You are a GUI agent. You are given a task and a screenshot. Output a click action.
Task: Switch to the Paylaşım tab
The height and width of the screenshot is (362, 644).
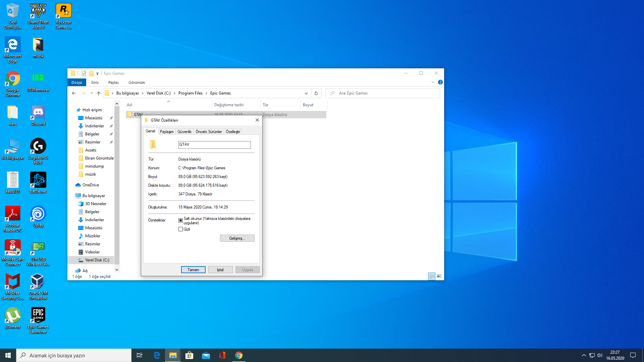[x=166, y=132]
